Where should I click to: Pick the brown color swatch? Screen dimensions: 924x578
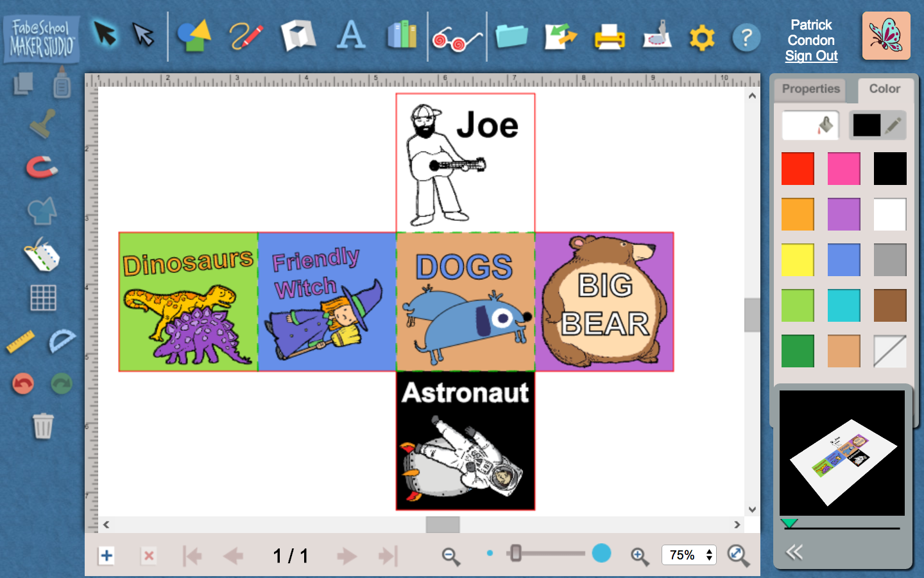pyautogui.click(x=890, y=305)
